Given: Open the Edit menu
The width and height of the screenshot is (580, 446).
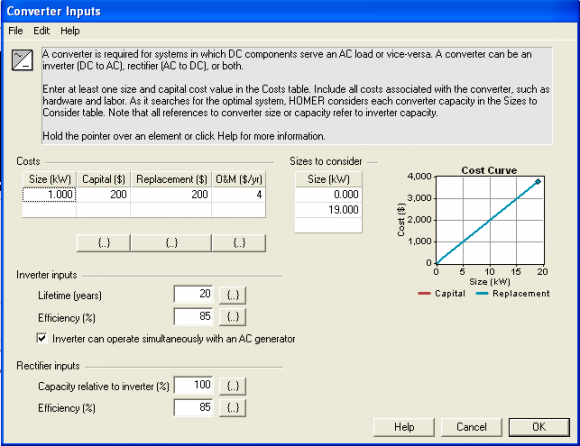Looking at the screenshot, I should [41, 31].
